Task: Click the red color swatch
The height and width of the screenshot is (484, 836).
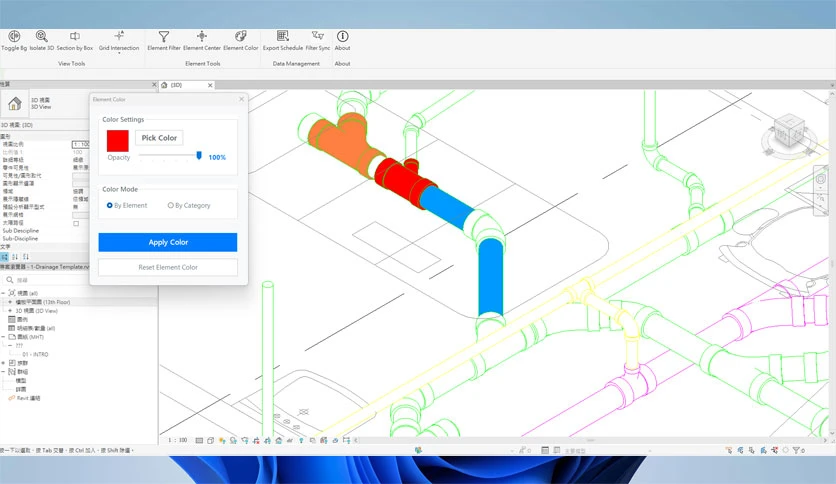Action: (117, 141)
